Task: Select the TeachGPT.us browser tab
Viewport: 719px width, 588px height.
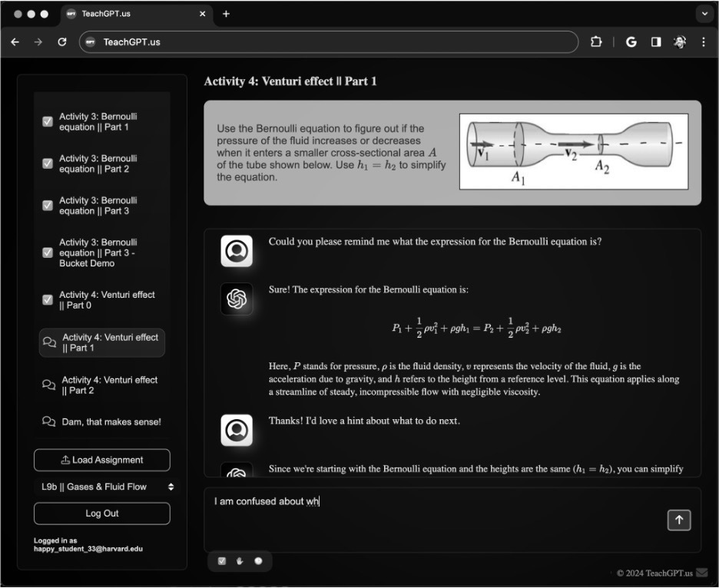Action: pyautogui.click(x=115, y=13)
